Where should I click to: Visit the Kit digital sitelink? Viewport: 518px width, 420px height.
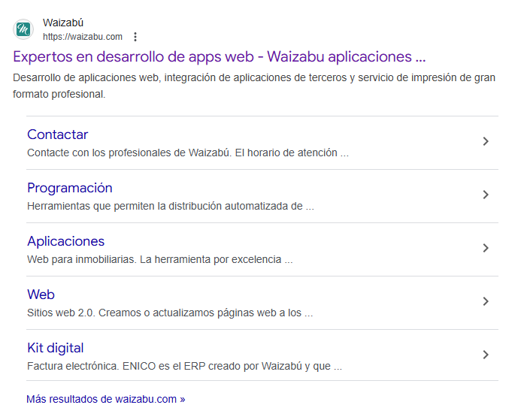click(x=55, y=348)
